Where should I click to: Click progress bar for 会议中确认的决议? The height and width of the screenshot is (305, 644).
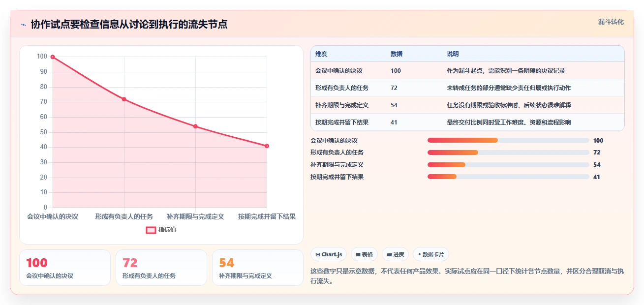point(508,140)
